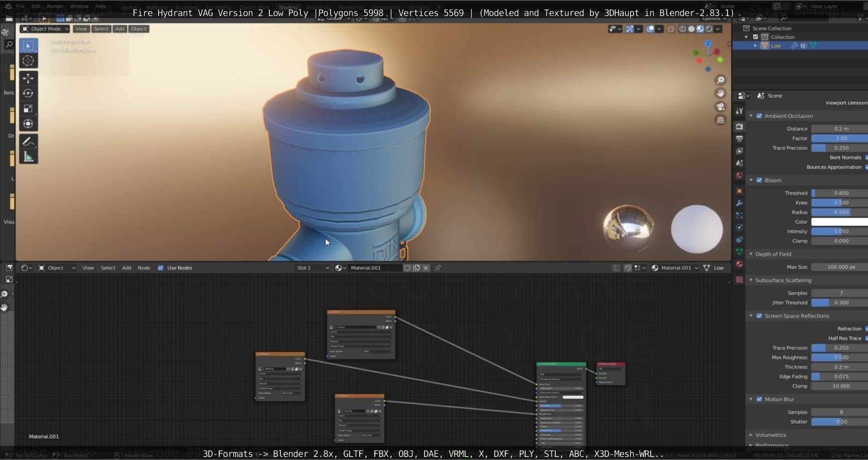Open the node editor Object type dropdown
Image resolution: width=868 pixels, height=460 pixels.
[57, 268]
